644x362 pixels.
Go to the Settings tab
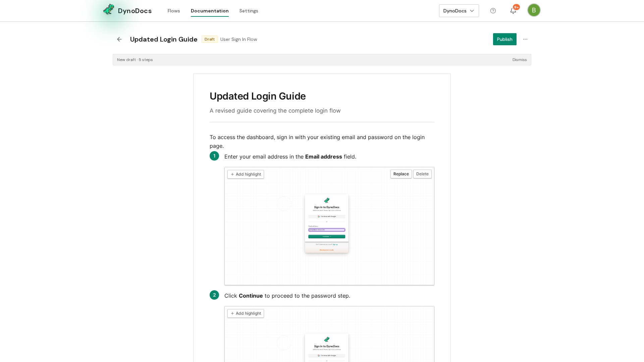point(249,11)
